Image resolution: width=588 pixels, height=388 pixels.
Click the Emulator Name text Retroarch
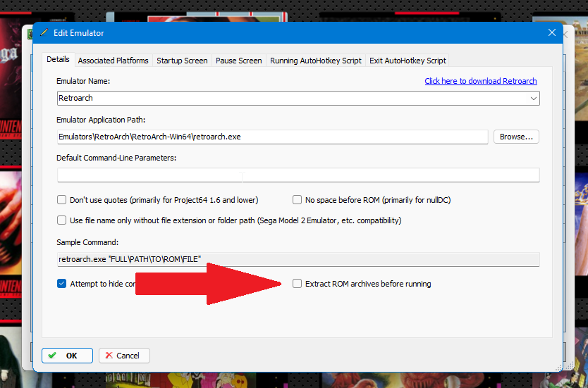coord(75,98)
